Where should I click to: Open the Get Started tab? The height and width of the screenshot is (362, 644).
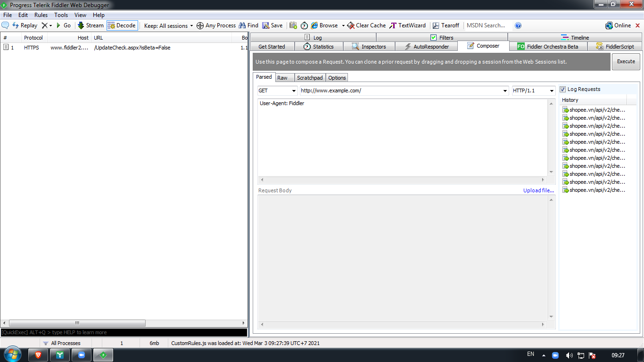coord(272,46)
